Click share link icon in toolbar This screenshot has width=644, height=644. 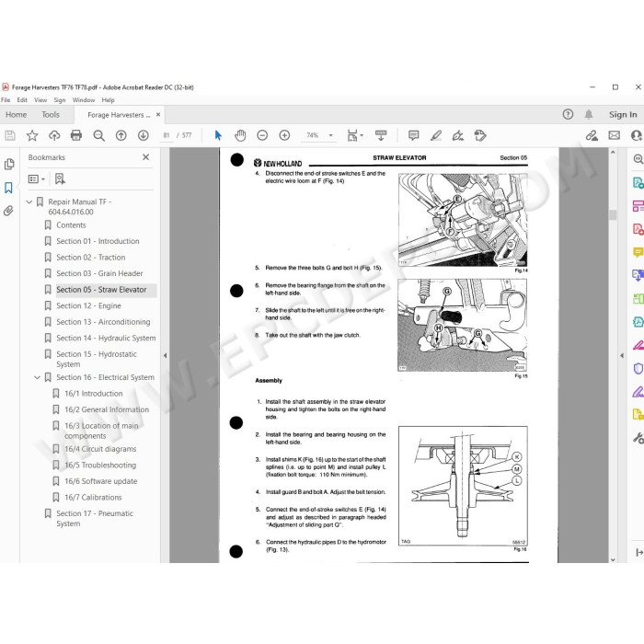tap(592, 135)
